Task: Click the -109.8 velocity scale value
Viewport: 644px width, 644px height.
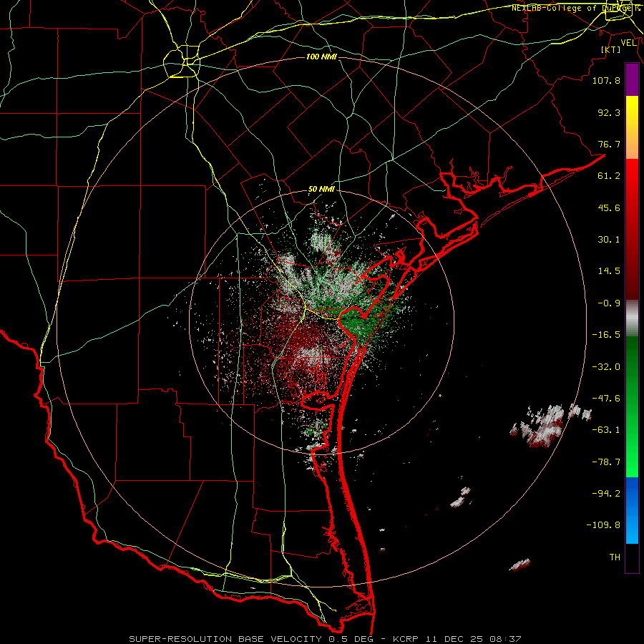Action: pyautogui.click(x=603, y=525)
